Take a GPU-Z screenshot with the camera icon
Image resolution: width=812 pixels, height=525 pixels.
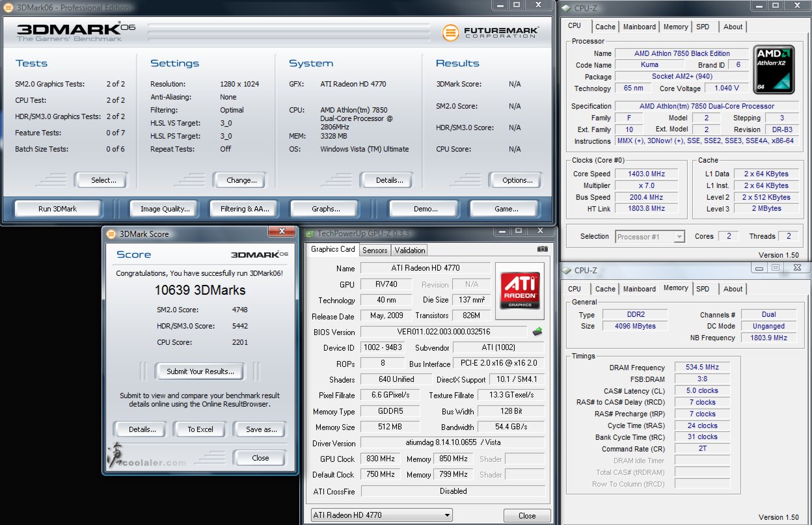tap(542, 249)
